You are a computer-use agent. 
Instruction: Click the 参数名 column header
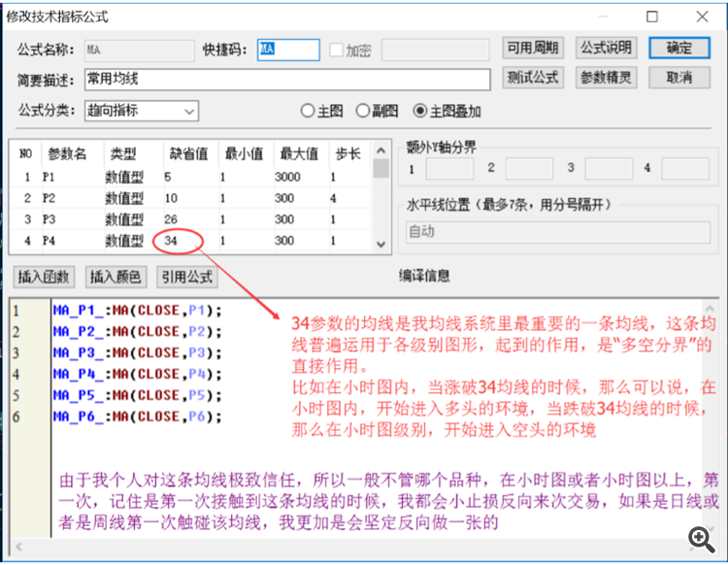tap(67, 153)
